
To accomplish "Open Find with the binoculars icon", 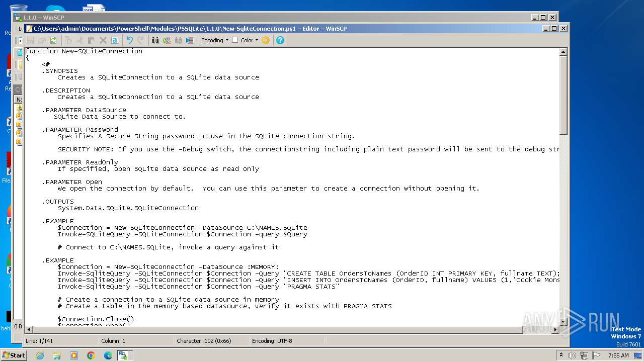I will (155, 40).
